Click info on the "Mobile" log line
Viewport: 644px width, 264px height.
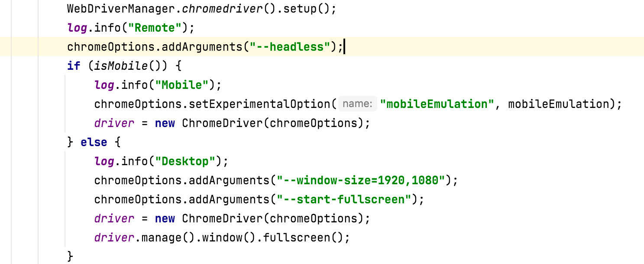135,85
